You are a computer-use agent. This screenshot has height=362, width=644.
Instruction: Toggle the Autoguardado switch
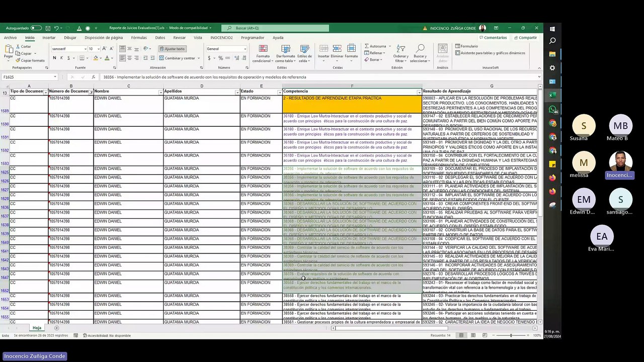coord(36,28)
